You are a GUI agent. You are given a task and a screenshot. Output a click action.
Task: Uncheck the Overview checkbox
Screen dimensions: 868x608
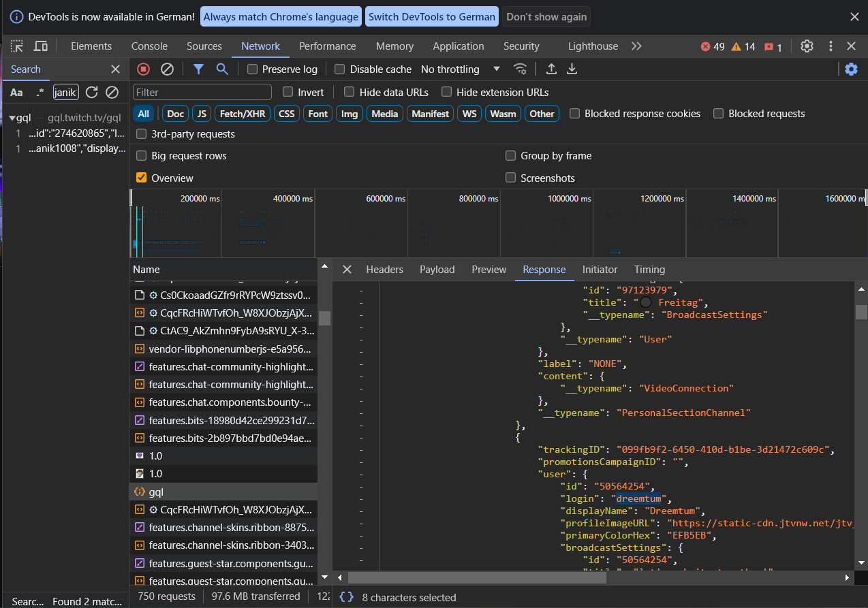click(x=142, y=178)
